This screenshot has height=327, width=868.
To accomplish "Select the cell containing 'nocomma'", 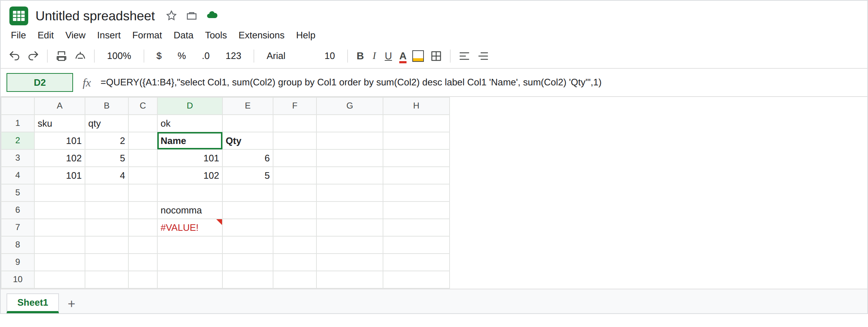I will [x=190, y=210].
